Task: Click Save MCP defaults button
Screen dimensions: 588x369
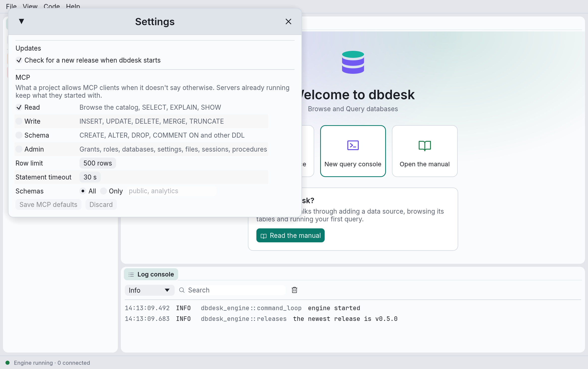Action: [x=48, y=205]
